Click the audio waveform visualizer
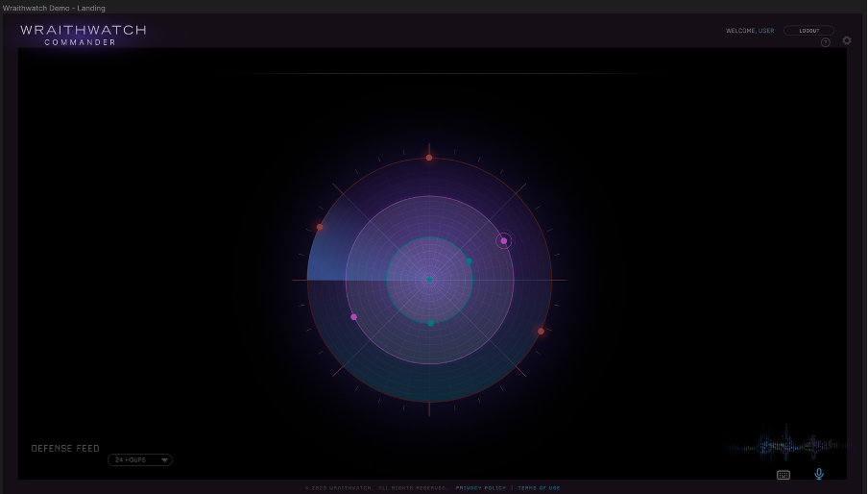The image size is (868, 494). pos(787,445)
